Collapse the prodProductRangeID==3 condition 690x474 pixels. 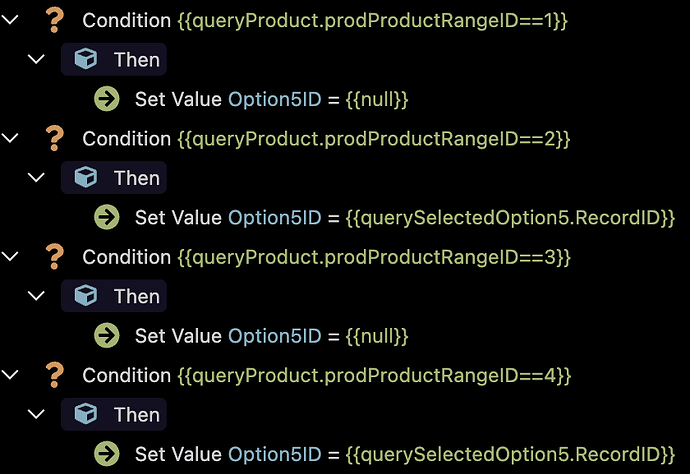10,257
